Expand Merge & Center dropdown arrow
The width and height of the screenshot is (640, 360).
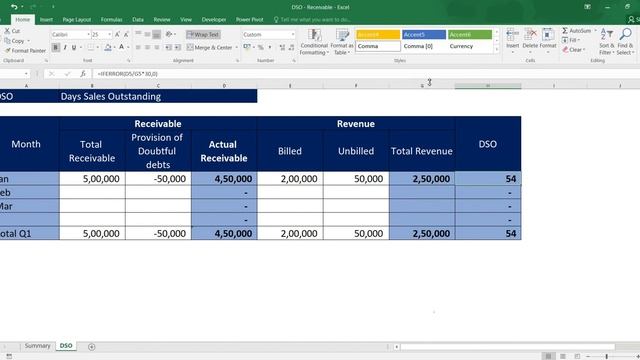tap(237, 48)
